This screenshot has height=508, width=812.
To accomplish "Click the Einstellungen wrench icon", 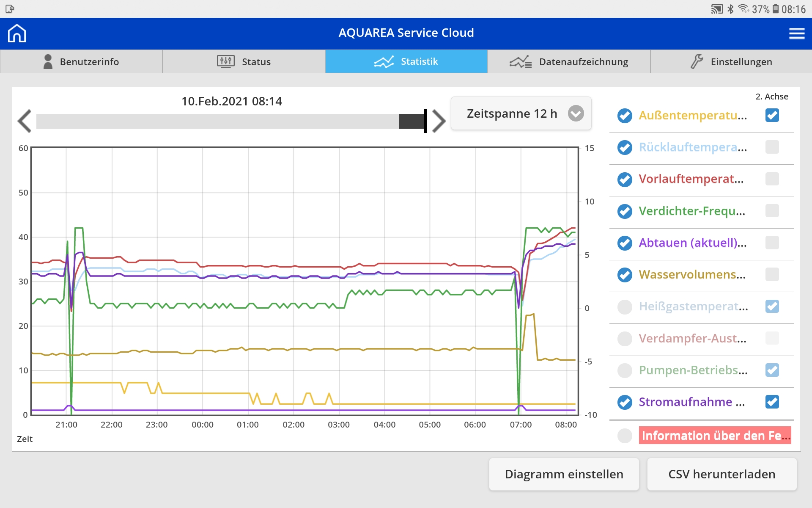I will tap(697, 61).
